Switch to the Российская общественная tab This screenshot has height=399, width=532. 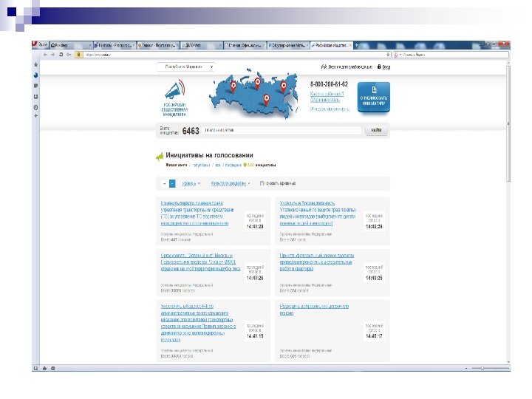pyautogui.click(x=332, y=45)
